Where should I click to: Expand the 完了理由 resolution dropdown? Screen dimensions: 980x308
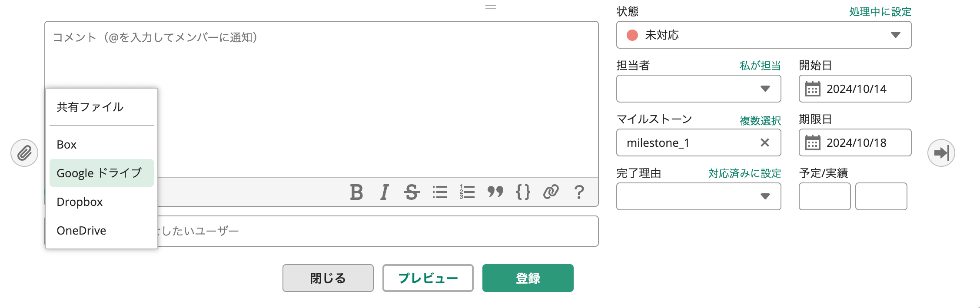coord(698,196)
